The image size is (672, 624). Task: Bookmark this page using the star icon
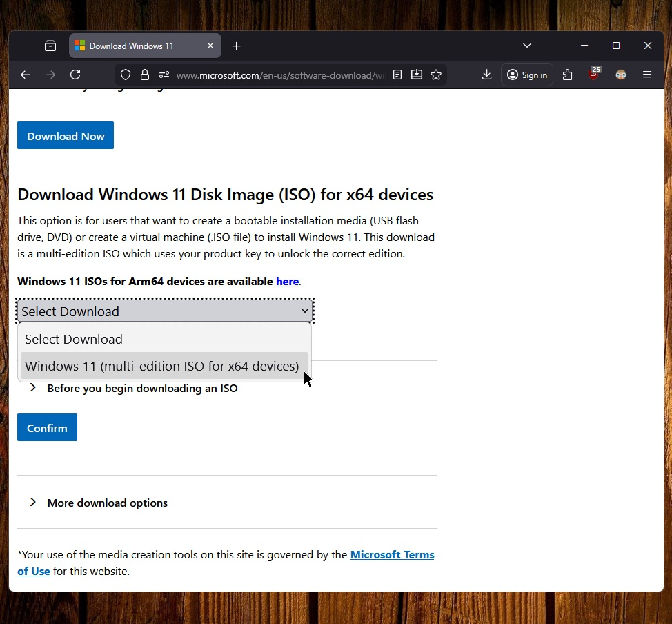(x=436, y=75)
